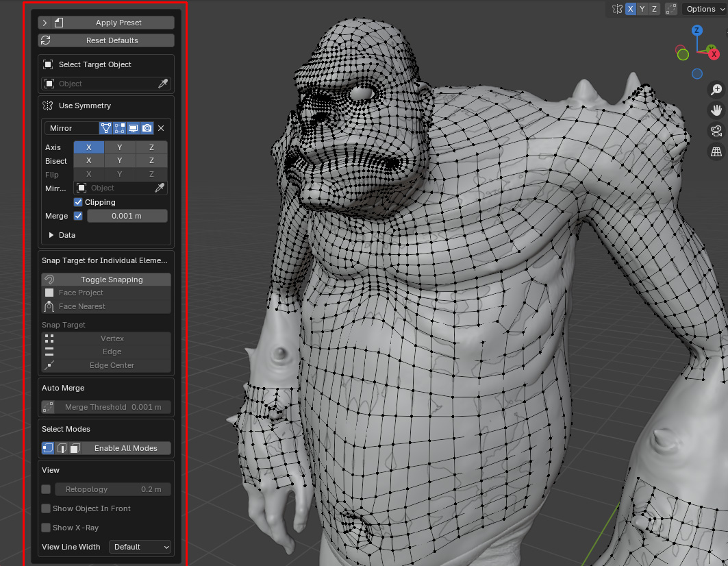Toggle header auto merge vertices icon
Viewport: 728px width, 566px height.
click(x=671, y=9)
